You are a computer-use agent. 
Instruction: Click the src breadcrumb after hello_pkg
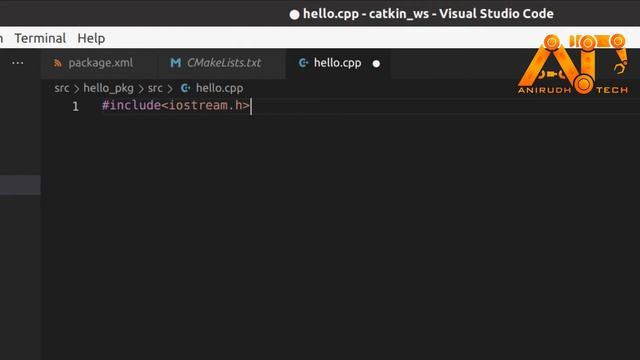point(155,88)
